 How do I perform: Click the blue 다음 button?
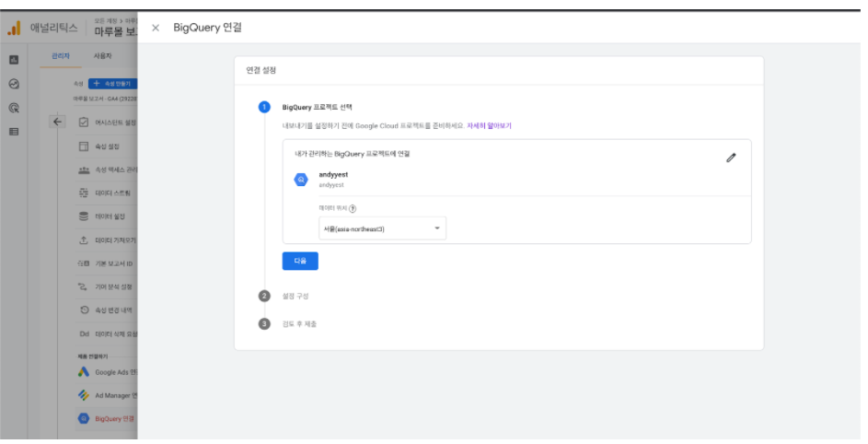(300, 261)
